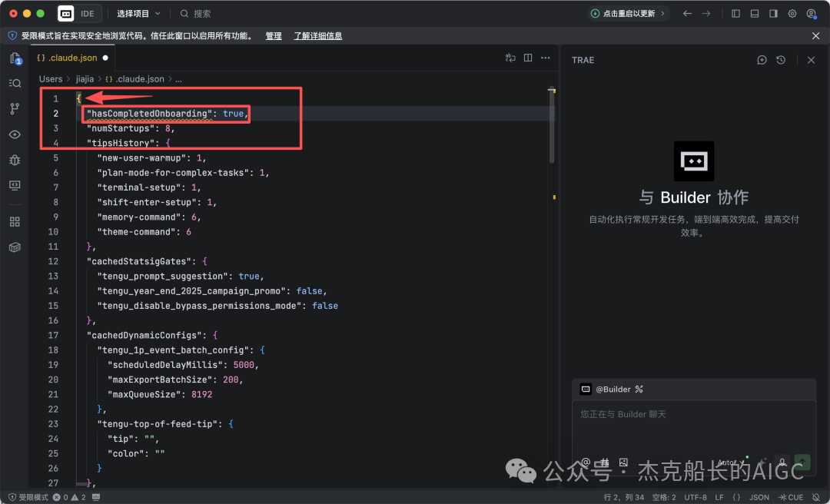Open the Users breadcrumb segment
The width and height of the screenshot is (830, 504).
point(51,79)
